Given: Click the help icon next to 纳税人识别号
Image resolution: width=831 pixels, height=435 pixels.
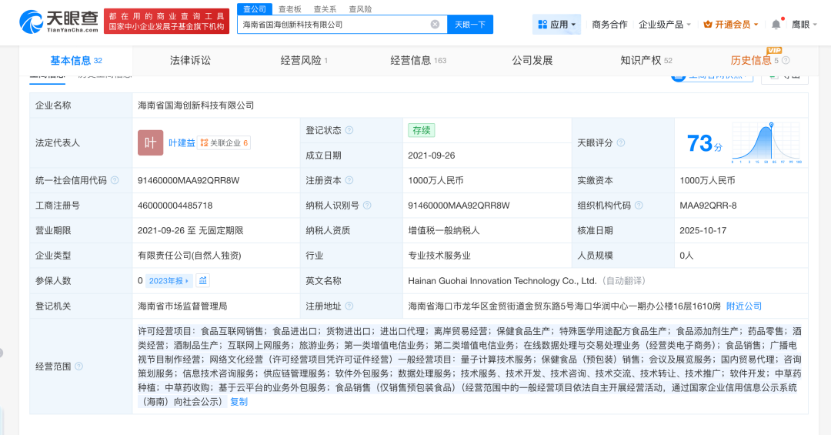Looking at the screenshot, I should click(366, 206).
